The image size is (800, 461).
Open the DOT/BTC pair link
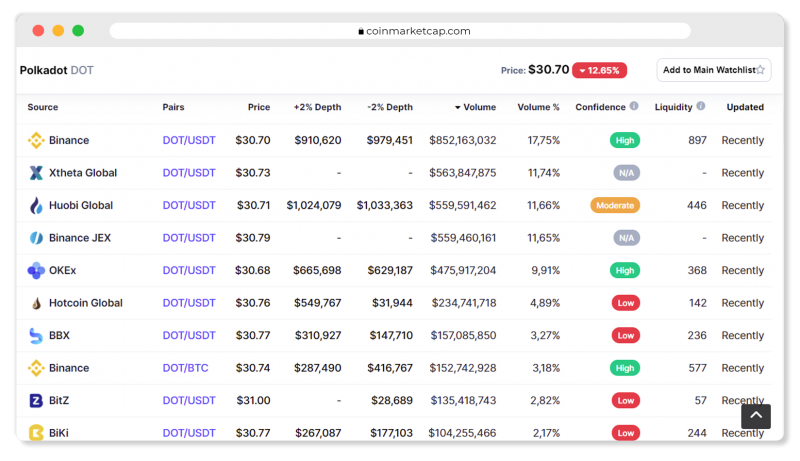(x=185, y=368)
